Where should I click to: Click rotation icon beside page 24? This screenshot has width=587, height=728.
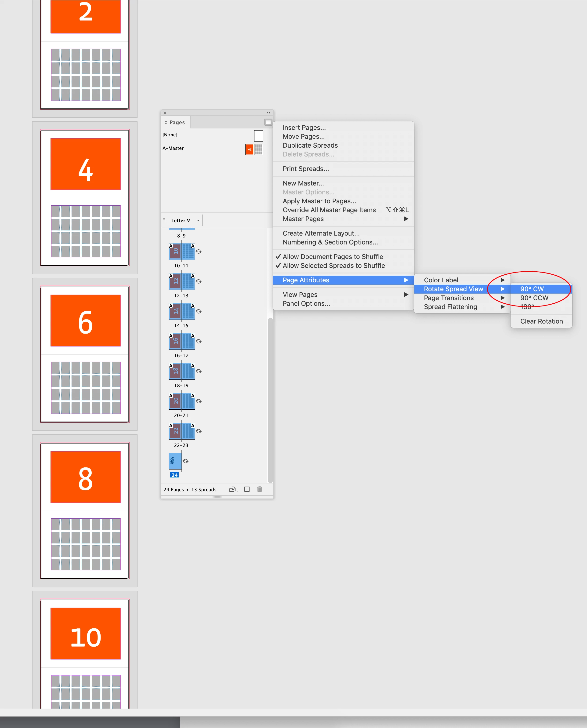click(x=186, y=461)
